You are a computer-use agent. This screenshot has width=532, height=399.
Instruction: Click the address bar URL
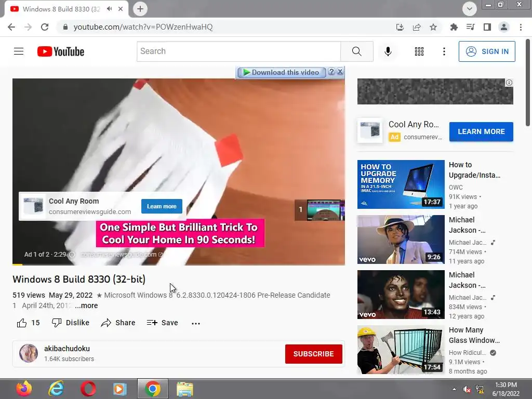point(143,27)
